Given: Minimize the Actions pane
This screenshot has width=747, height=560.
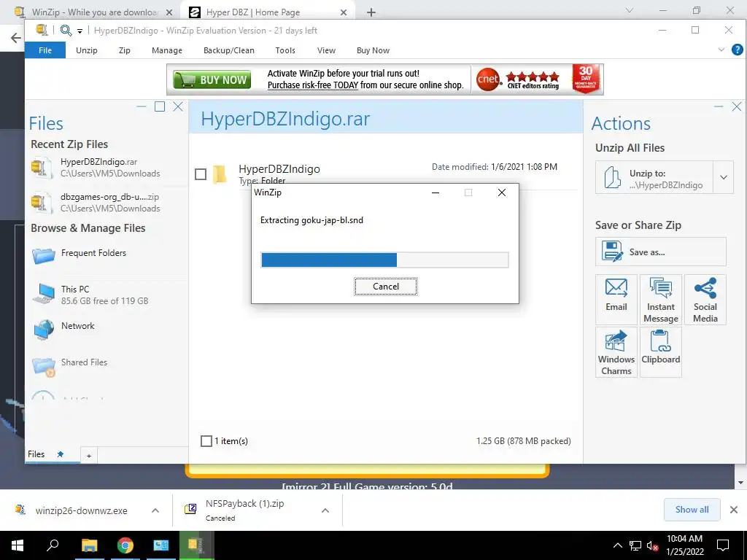Looking at the screenshot, I should tap(719, 106).
